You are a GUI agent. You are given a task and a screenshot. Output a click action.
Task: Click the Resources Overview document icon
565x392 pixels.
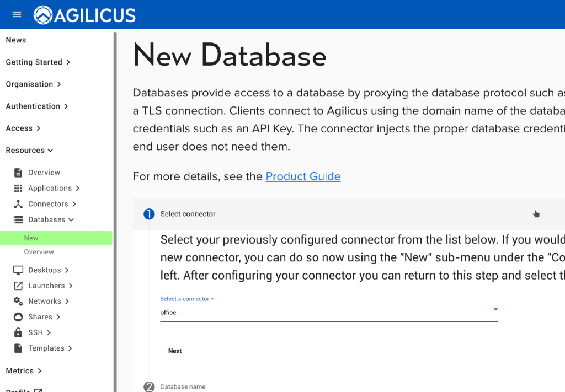coord(18,173)
